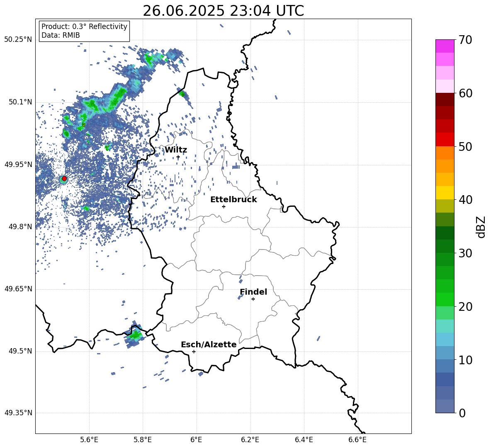Click the 49.95°N latitude tick label
Screen dimensions: 491x448
click(x=18, y=165)
